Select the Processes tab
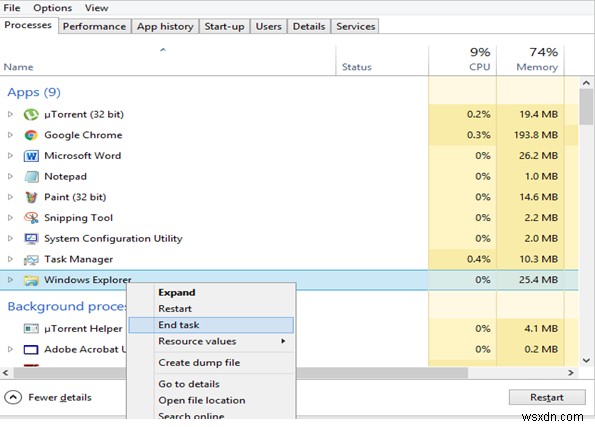Viewport: 595px width, 427px height. click(28, 25)
